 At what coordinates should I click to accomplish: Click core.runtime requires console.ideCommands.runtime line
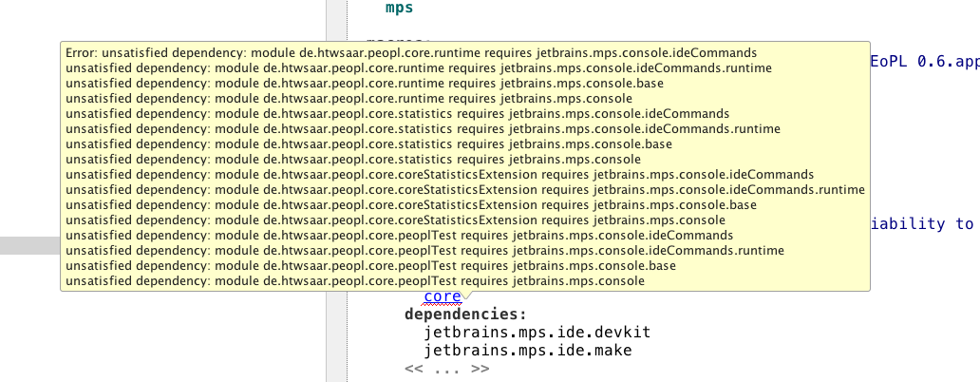coord(418,67)
